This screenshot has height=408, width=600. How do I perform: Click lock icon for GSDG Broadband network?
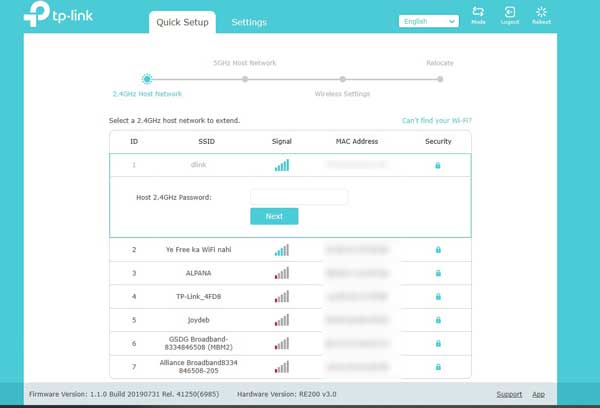click(438, 344)
